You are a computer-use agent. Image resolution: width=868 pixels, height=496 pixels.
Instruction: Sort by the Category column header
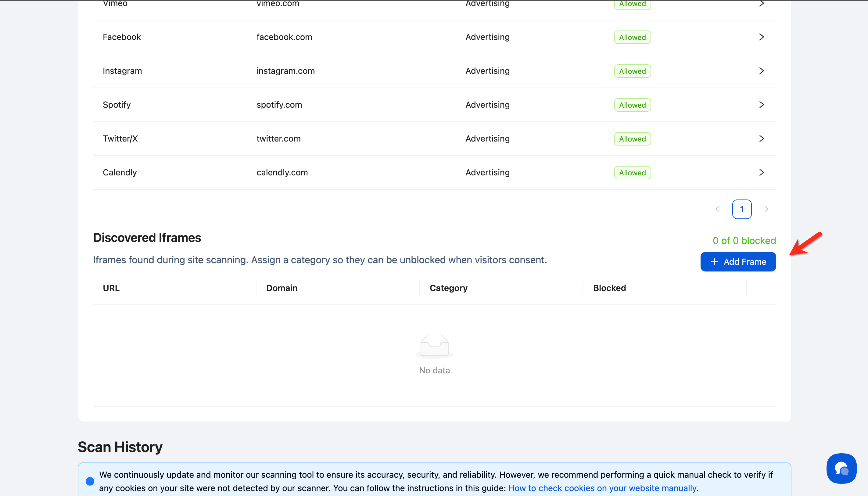[x=448, y=288]
